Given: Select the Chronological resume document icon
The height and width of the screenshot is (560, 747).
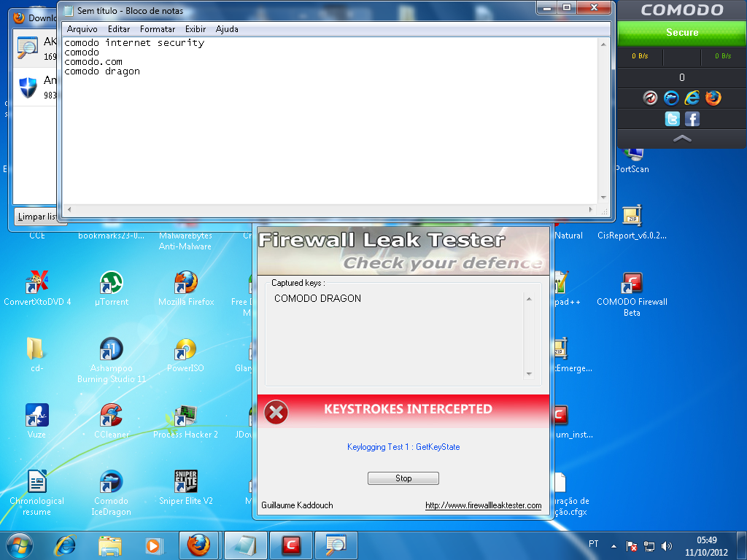Looking at the screenshot, I should (36, 492).
